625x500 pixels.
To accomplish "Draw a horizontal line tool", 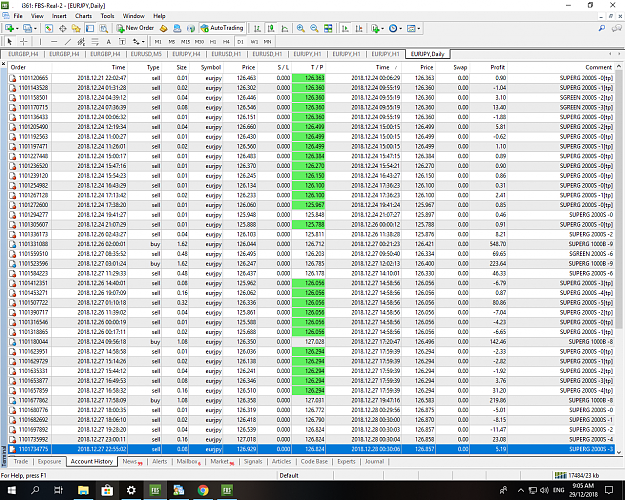I will (54, 41).
